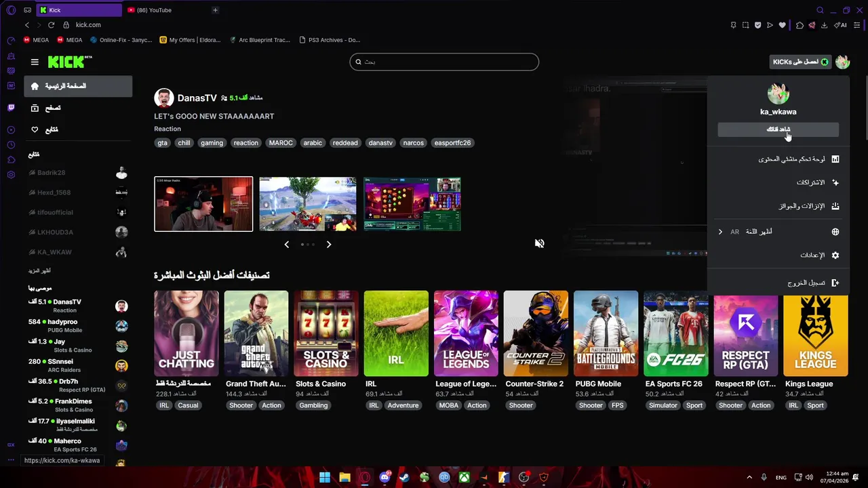Open the My Offers Eldorado bookmark
Screen dimensions: 868x488
tap(191, 40)
